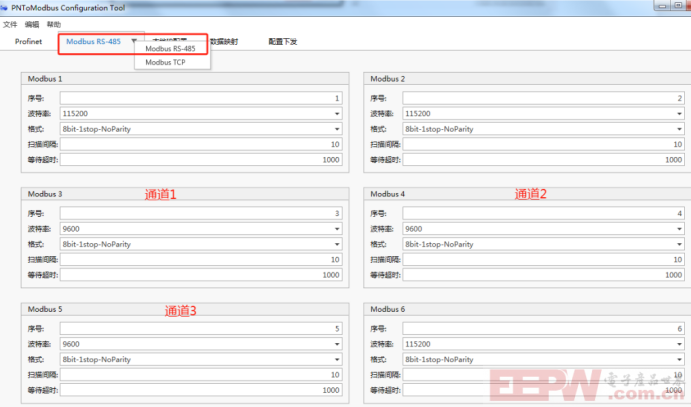This screenshot has width=691, height=407.
Task: Open Modbus 3 格式 dropdown
Action: click(x=201, y=244)
